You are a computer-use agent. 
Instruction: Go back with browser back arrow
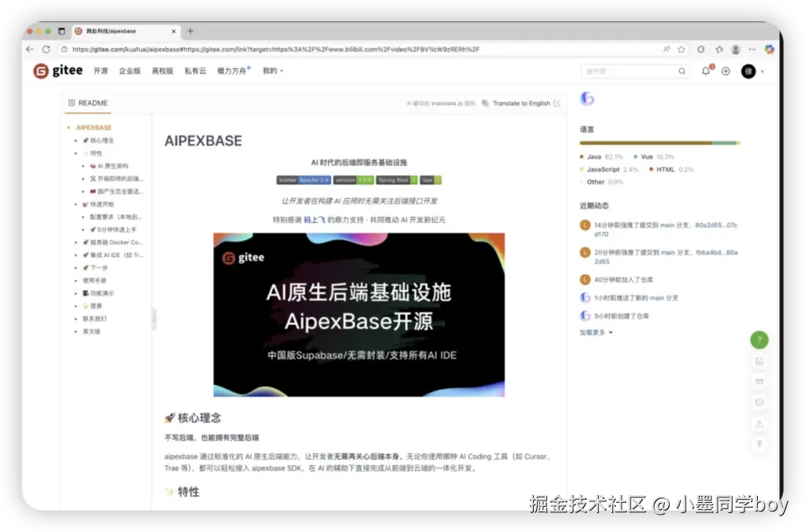(30, 50)
